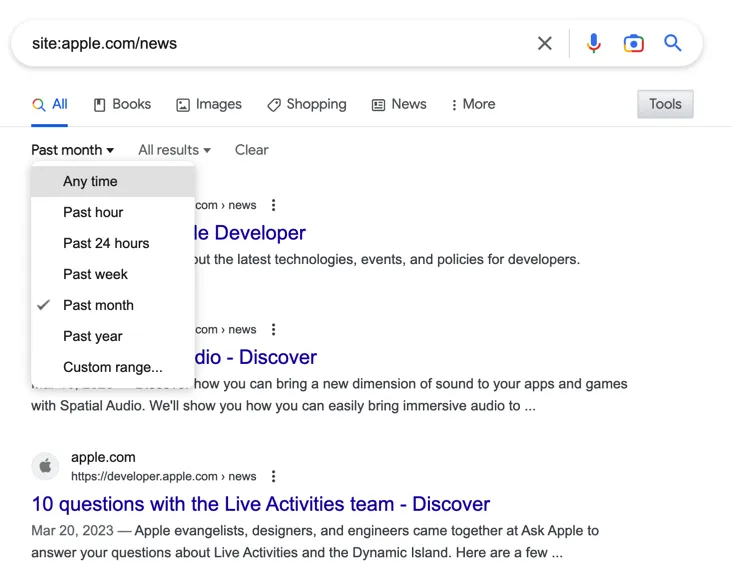Clear the applied search filters
Screen dimensions: 732x582
pos(252,150)
